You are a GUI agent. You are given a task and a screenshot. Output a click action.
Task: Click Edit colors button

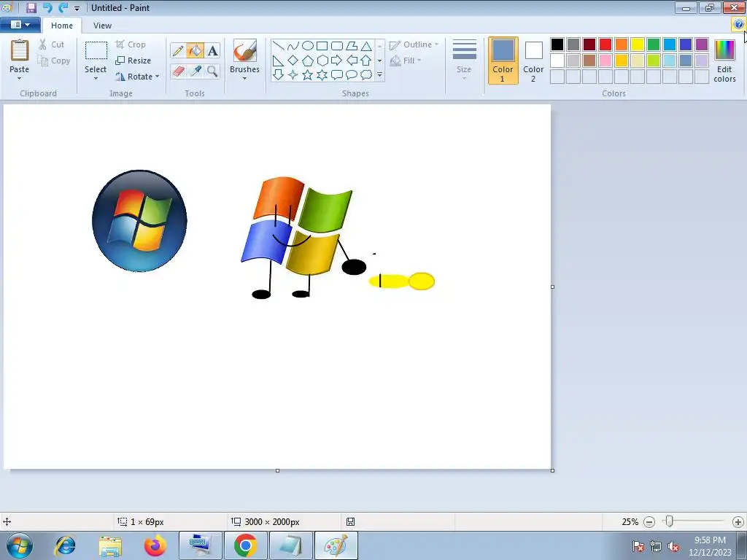pyautogui.click(x=724, y=61)
